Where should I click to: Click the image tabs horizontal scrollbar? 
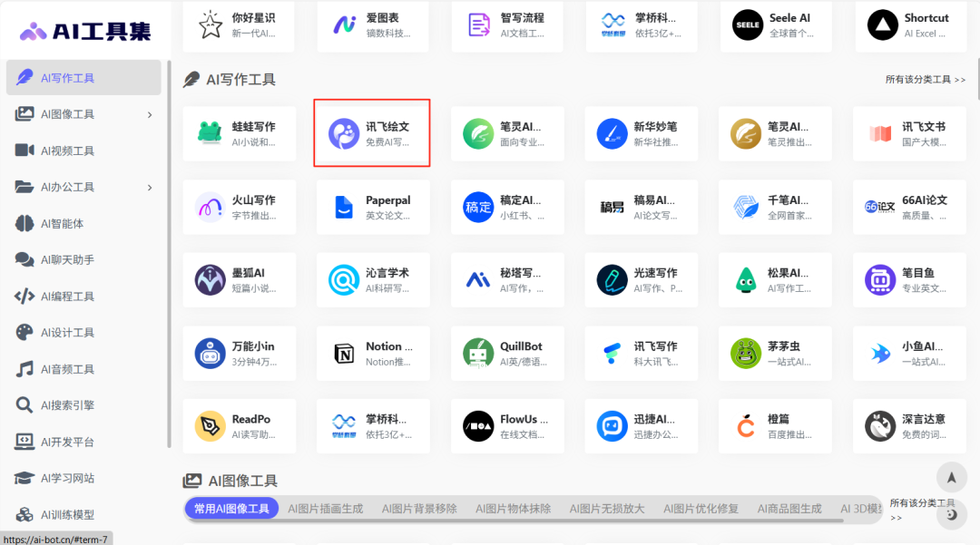tap(514, 521)
